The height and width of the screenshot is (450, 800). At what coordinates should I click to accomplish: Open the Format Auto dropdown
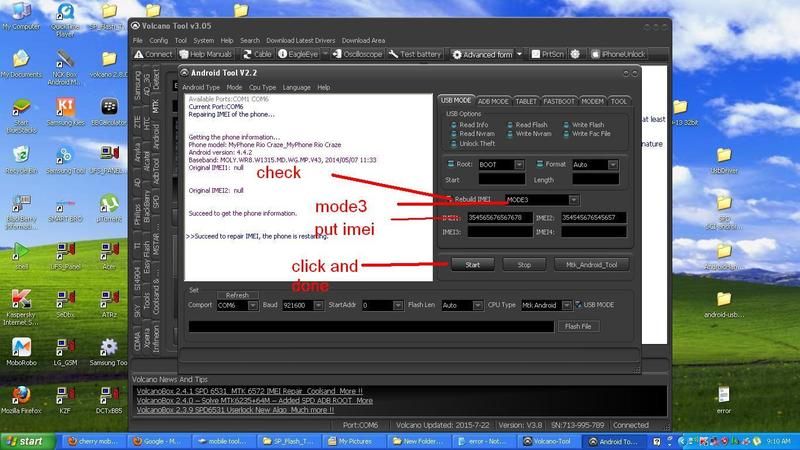[613, 164]
